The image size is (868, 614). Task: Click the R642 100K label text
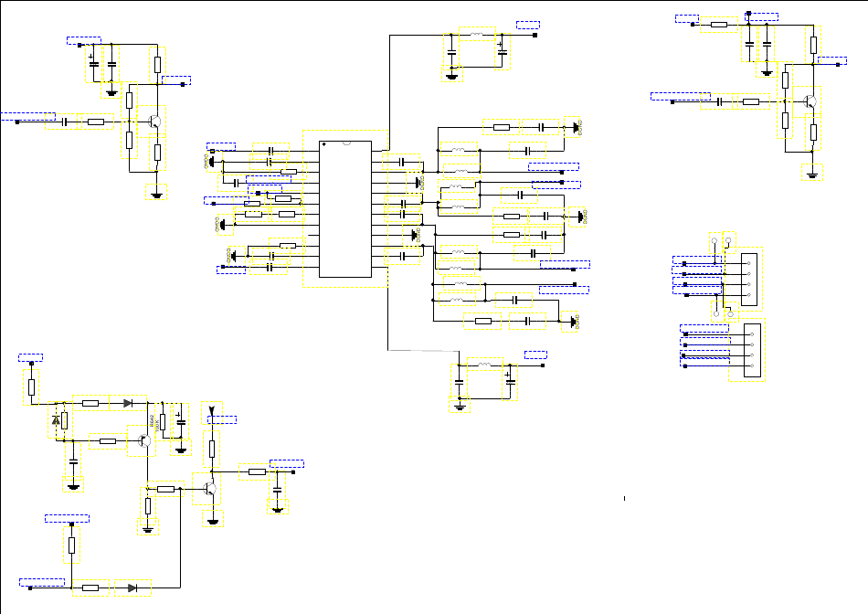coord(154,424)
